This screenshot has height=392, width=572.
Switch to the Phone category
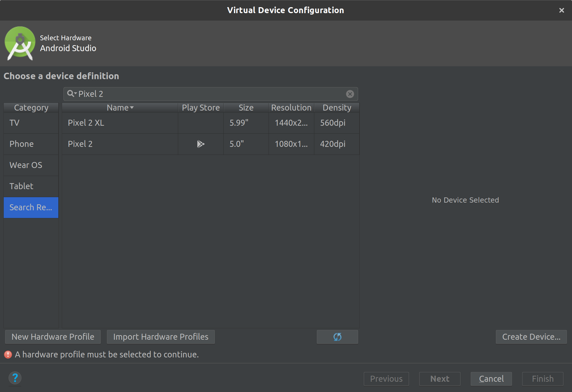pos(31,144)
